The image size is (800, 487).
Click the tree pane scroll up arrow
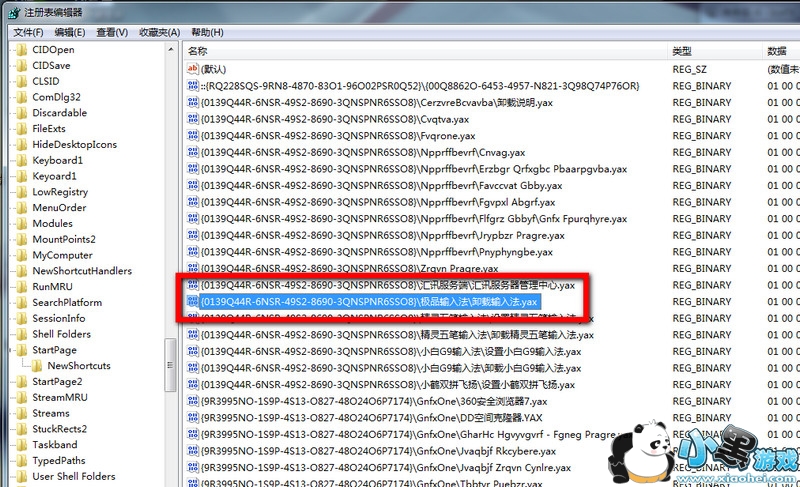click(x=171, y=50)
